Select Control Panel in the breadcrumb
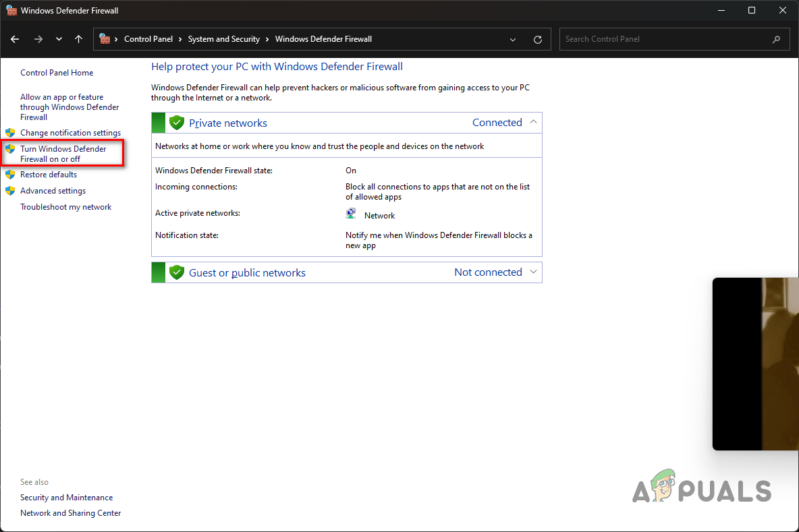This screenshot has height=532, width=799. 149,38
